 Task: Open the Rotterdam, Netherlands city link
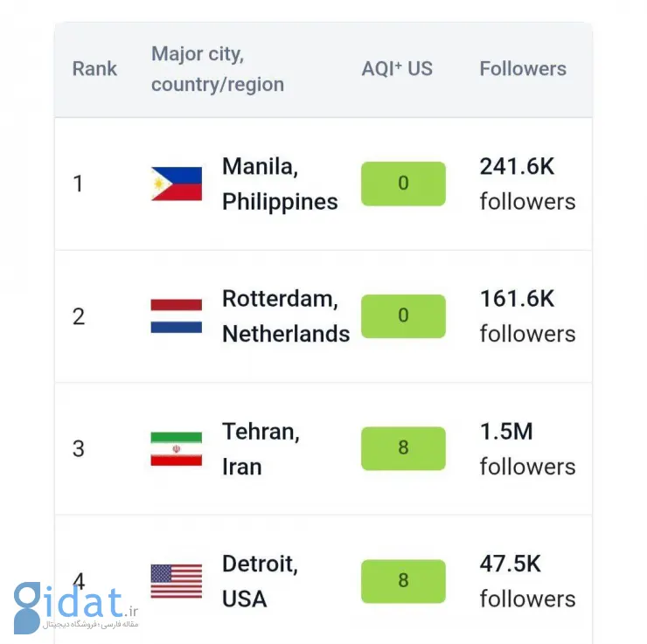(285, 316)
